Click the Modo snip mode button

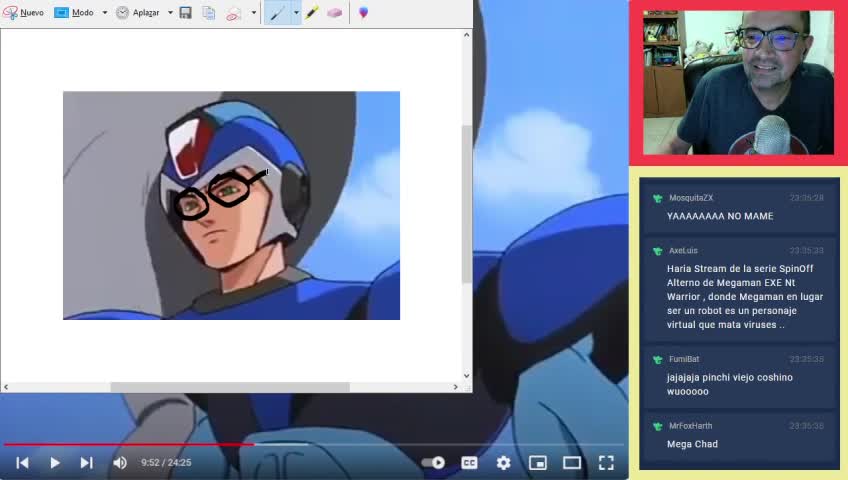click(75, 12)
